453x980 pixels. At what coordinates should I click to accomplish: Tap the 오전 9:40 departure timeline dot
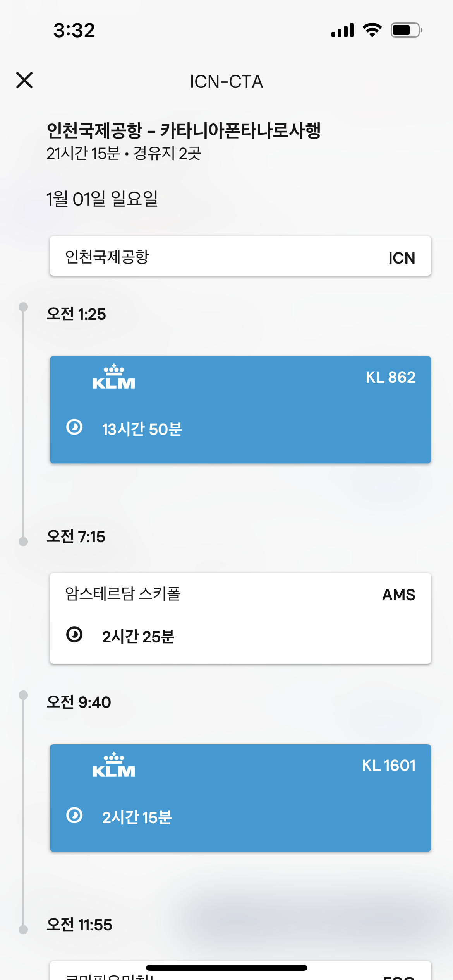click(23, 696)
